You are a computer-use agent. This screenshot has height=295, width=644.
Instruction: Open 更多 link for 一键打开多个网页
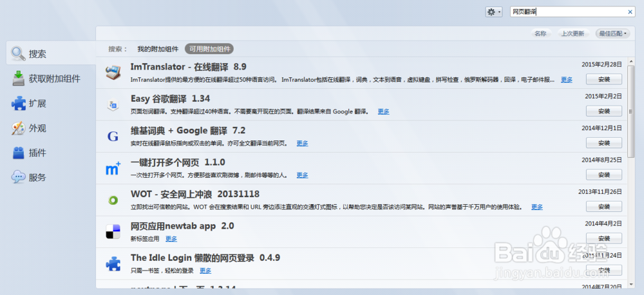[x=302, y=175]
